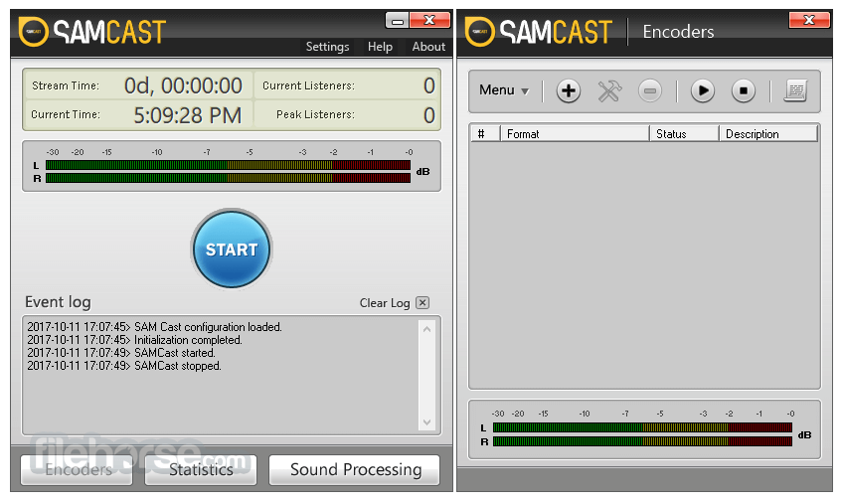843x504 pixels.
Task: Close the SAMCast main window
Action: tap(429, 21)
